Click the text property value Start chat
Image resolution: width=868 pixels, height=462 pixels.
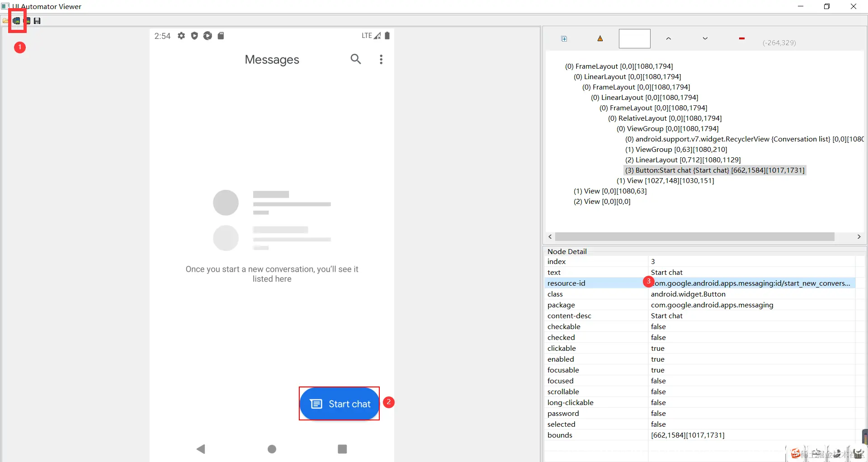[x=667, y=273]
